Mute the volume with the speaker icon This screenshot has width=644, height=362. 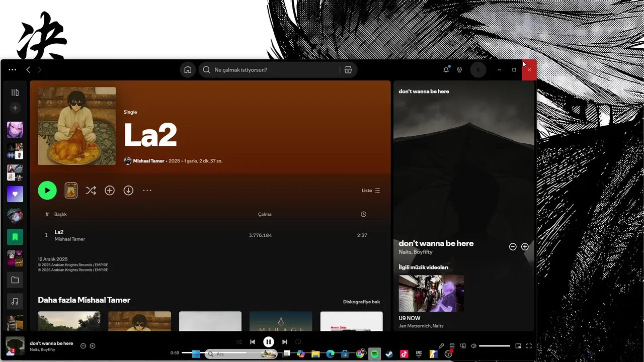[x=473, y=346]
